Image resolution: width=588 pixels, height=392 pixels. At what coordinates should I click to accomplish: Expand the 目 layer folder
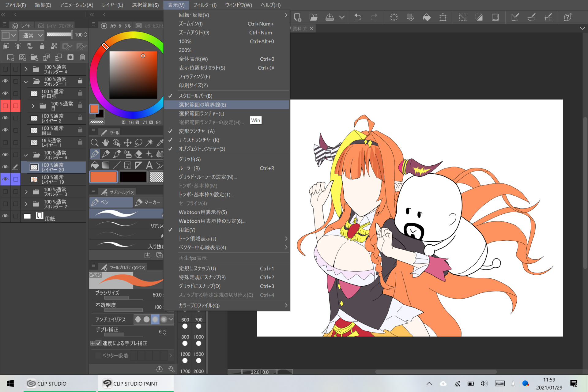pyautogui.click(x=33, y=106)
